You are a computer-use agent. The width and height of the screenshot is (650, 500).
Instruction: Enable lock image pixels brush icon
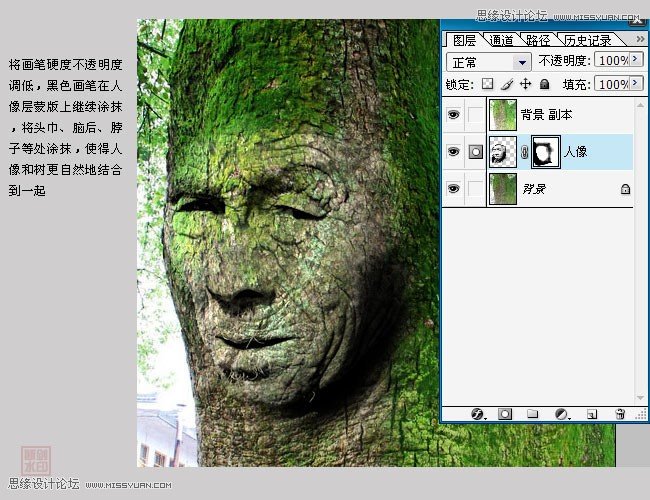point(507,85)
